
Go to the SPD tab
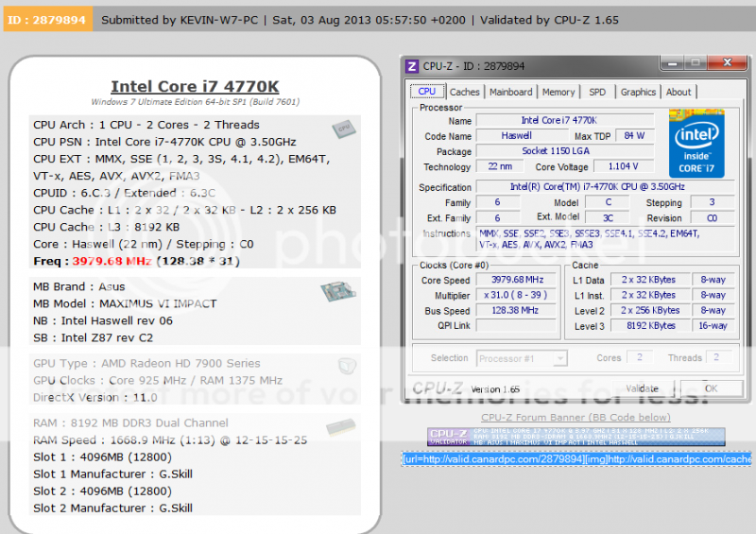tap(597, 92)
